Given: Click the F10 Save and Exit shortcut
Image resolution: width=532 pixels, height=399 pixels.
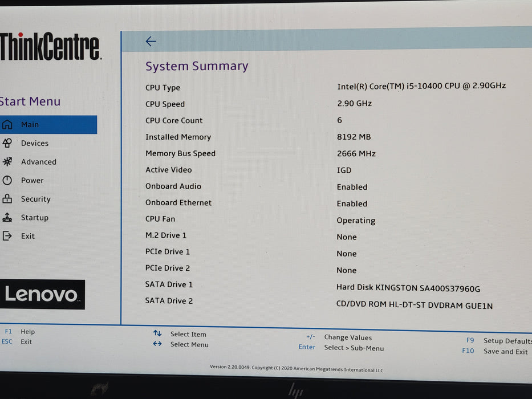Looking at the screenshot, I should coord(495,351).
